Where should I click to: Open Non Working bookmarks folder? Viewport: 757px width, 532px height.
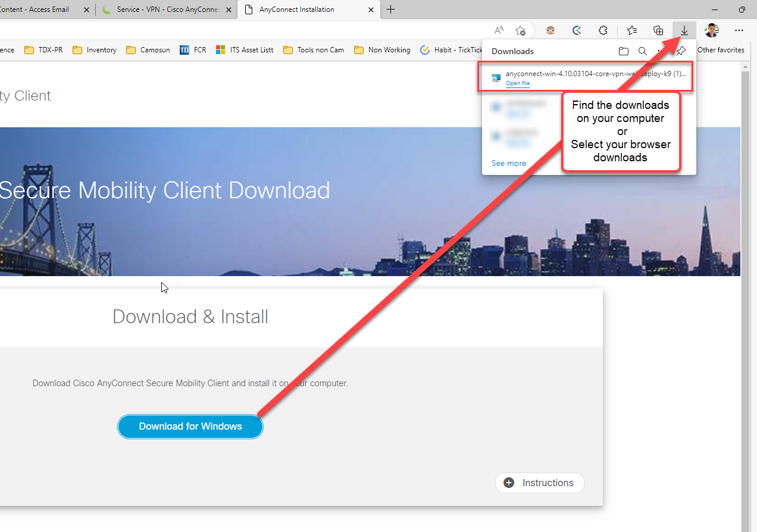[382, 50]
